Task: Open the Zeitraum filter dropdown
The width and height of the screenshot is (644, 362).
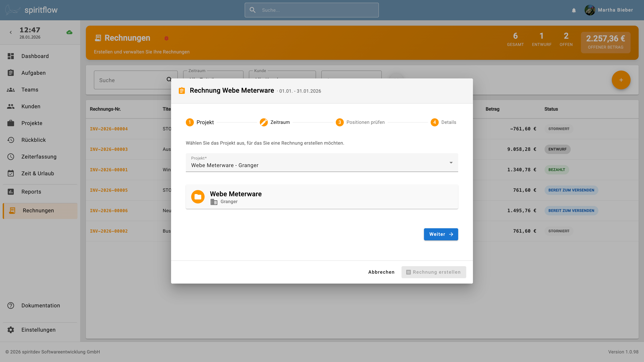Action: pyautogui.click(x=213, y=75)
